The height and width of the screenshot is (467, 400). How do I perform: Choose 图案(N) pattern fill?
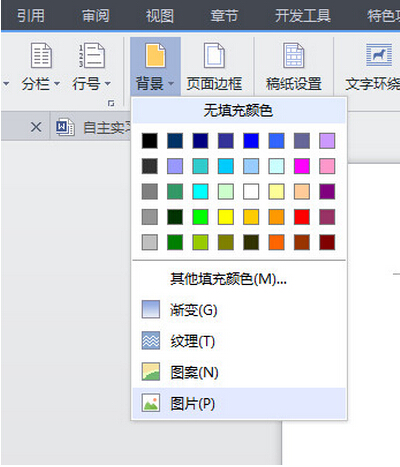pyautogui.click(x=239, y=372)
